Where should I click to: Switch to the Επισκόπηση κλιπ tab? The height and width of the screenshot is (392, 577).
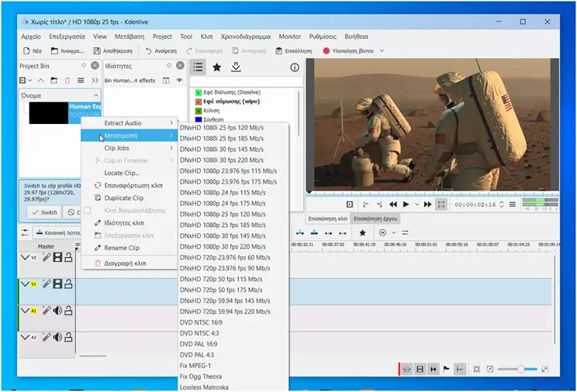point(327,218)
